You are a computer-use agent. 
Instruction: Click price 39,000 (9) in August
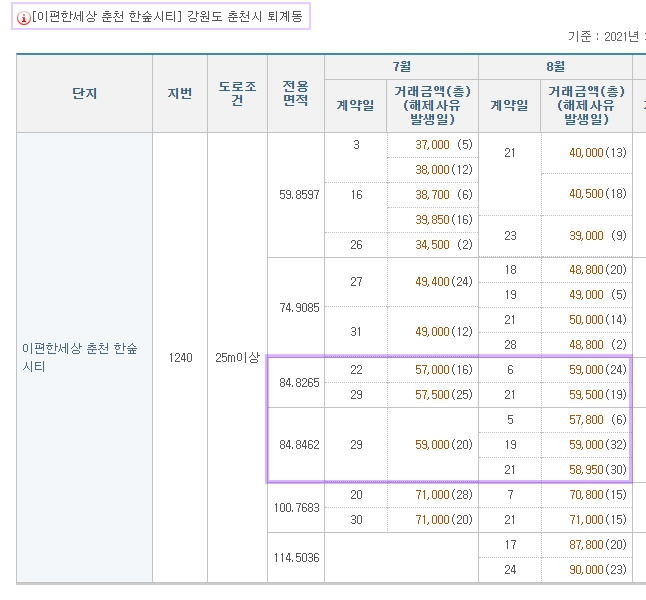coord(598,236)
